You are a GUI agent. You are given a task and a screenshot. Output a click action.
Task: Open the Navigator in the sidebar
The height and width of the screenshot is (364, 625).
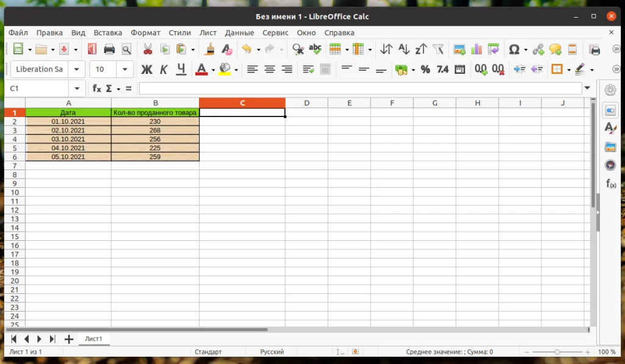pyautogui.click(x=610, y=165)
